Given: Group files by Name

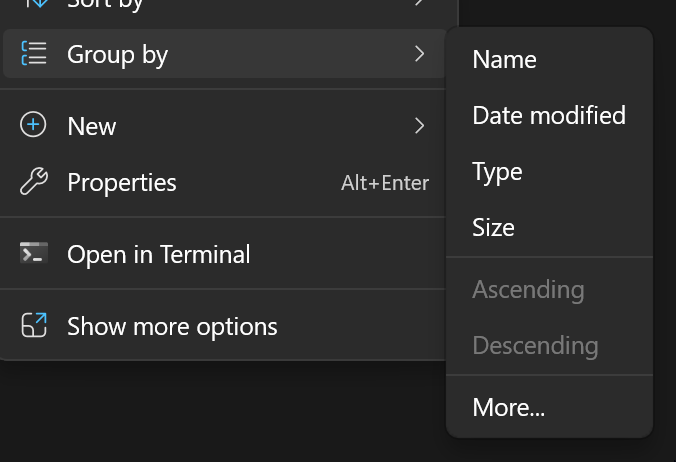Looking at the screenshot, I should click(x=504, y=60).
